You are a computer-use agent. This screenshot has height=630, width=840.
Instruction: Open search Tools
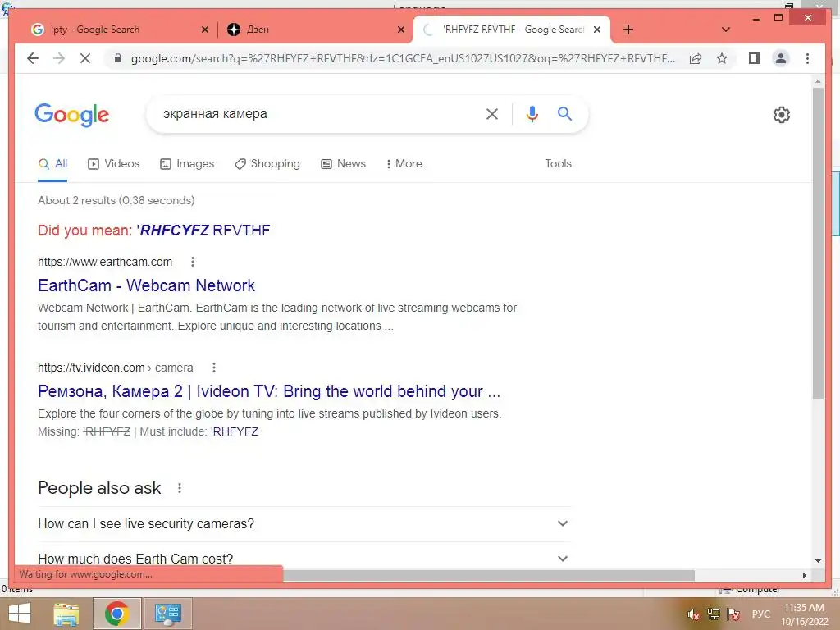(558, 163)
